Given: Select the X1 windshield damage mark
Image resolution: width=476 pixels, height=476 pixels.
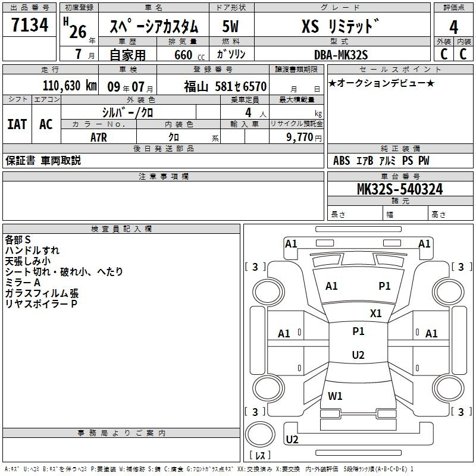Looking at the screenshot, I should [x=376, y=314].
